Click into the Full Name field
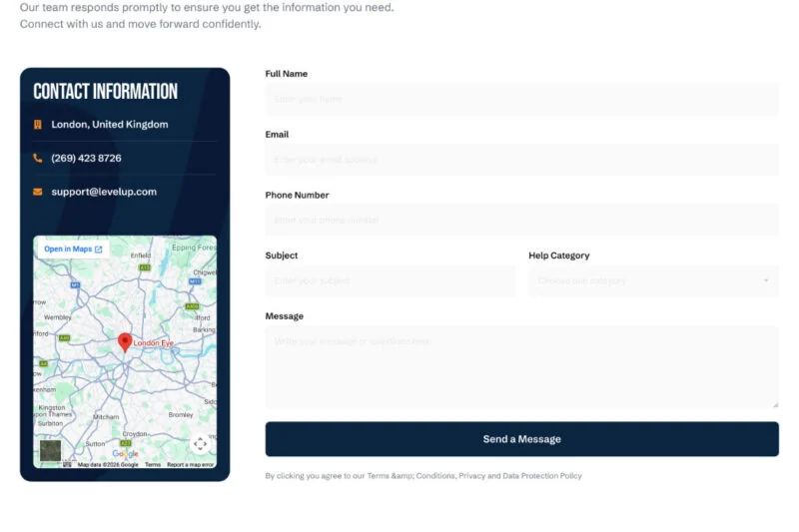This screenshot has width=799, height=532. click(x=521, y=99)
